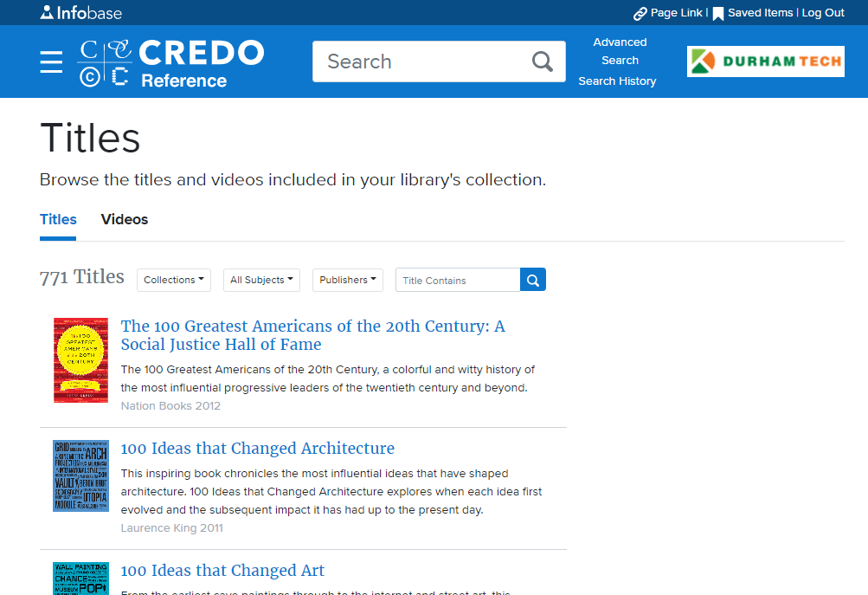The width and height of the screenshot is (868, 595).
Task: Open the Advanced Search link
Action: coord(620,51)
